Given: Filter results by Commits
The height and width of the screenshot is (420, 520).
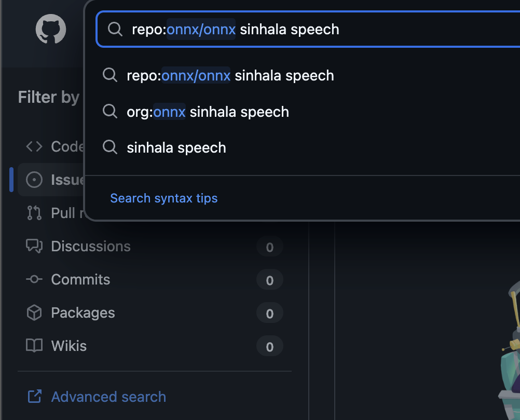Looking at the screenshot, I should (x=80, y=279).
